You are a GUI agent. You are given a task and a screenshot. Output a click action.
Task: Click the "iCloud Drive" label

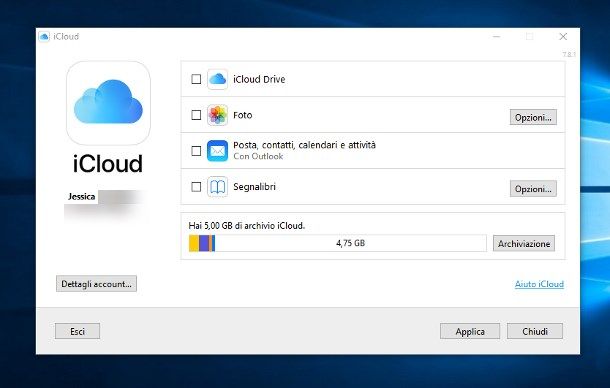pyautogui.click(x=259, y=79)
